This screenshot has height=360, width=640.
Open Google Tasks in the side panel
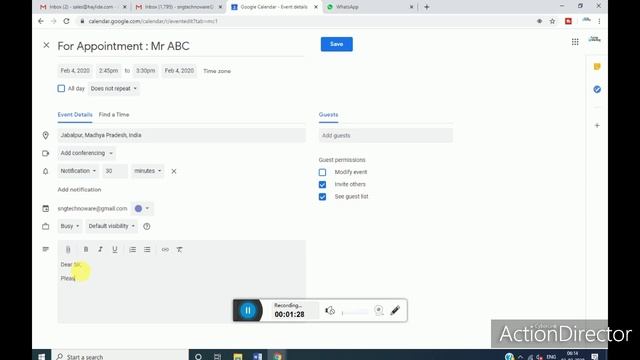(x=597, y=89)
